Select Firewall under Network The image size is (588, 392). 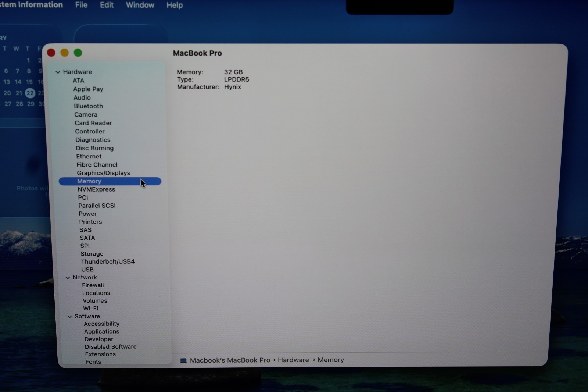click(x=93, y=285)
